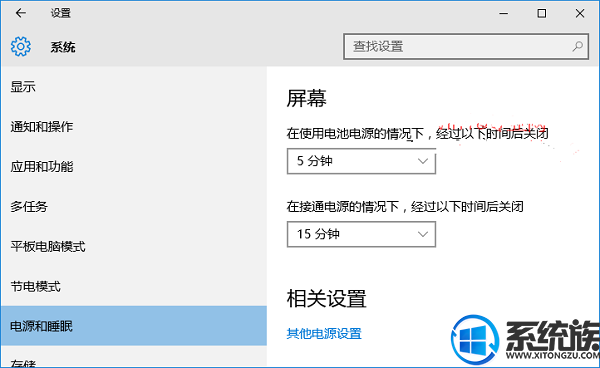Click the search magnifier icon

click(577, 46)
